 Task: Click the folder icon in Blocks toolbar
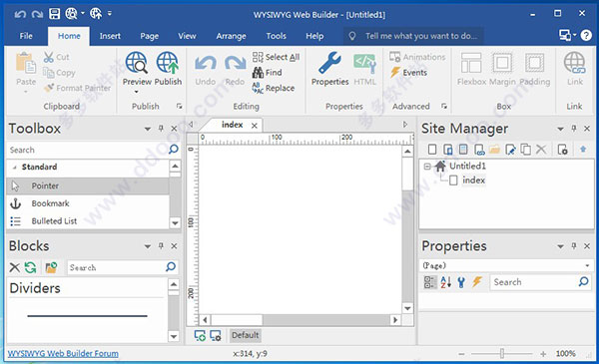(51, 267)
